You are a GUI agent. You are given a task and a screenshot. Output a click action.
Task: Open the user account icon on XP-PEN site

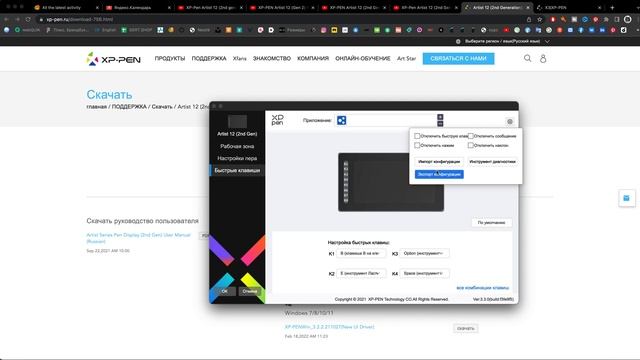pos(543,59)
